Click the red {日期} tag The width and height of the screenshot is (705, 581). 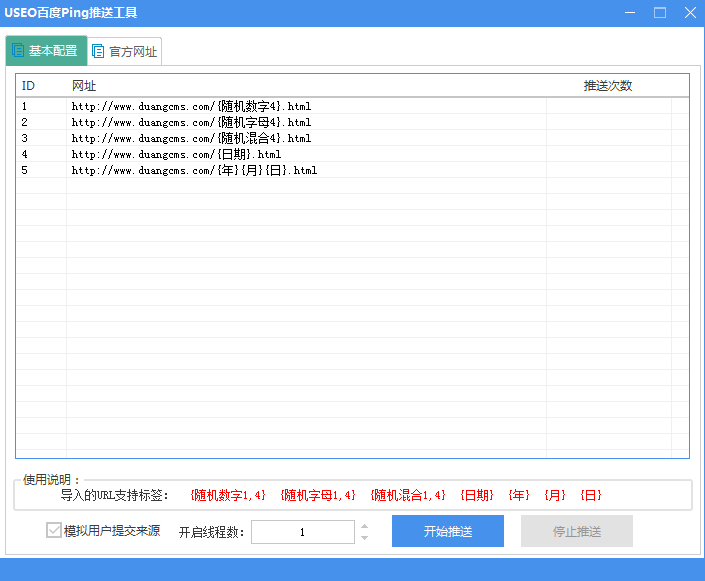(x=477, y=495)
